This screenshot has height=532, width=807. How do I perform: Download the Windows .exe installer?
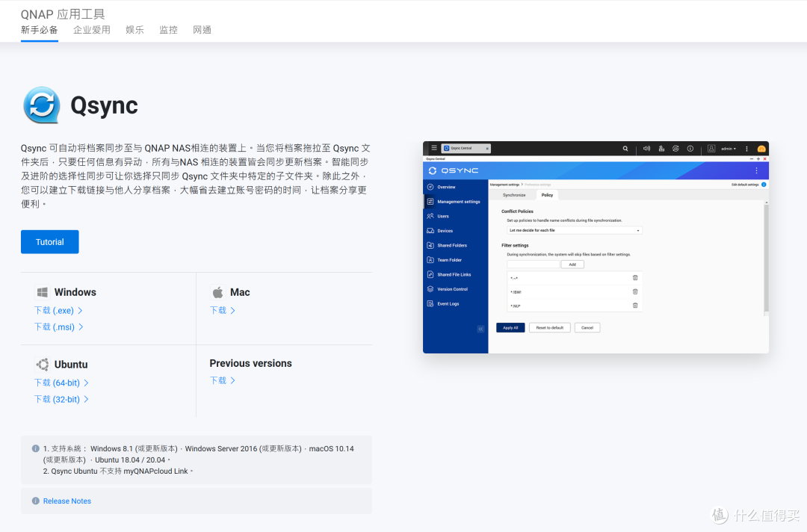coord(58,310)
